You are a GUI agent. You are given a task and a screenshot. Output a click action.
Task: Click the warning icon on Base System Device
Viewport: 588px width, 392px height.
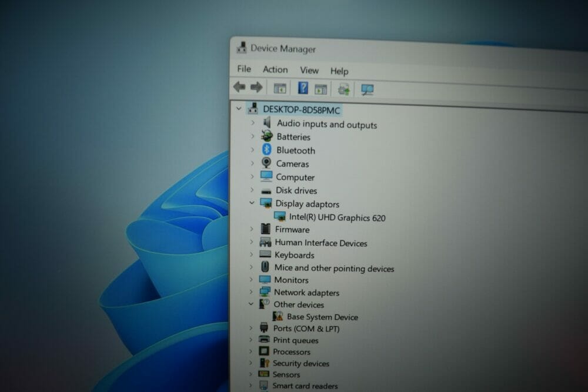pyautogui.click(x=278, y=316)
